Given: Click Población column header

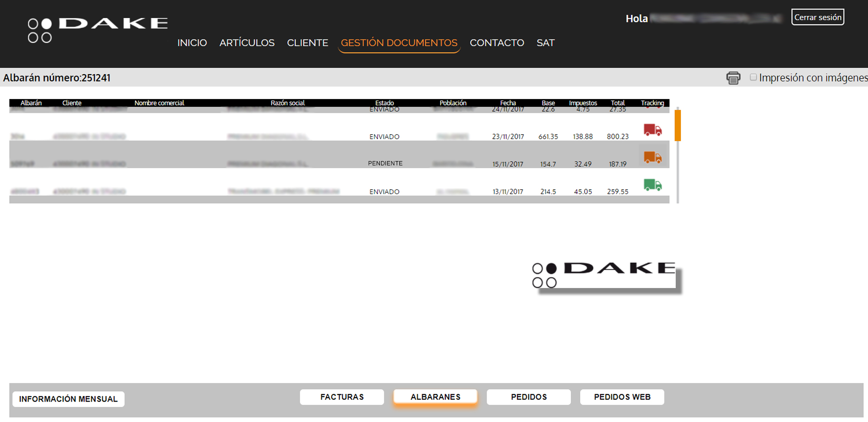Looking at the screenshot, I should 453,103.
